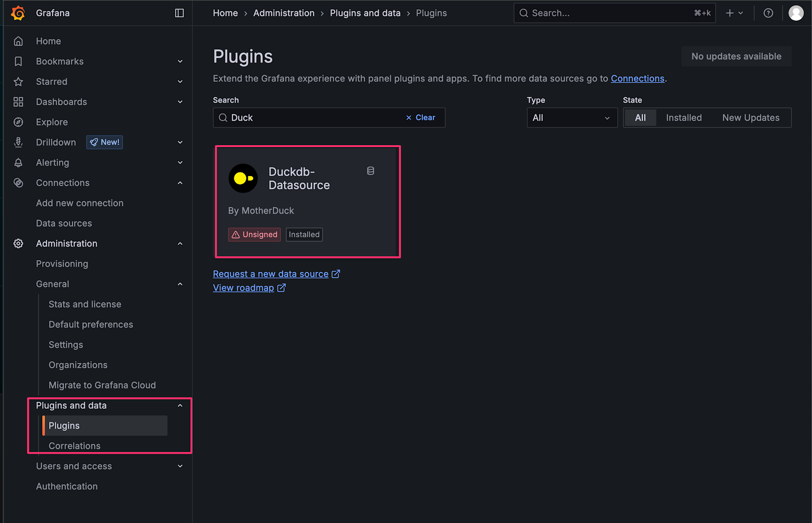Open the Type dropdown set to All
This screenshot has width=812, height=523.
572,118
